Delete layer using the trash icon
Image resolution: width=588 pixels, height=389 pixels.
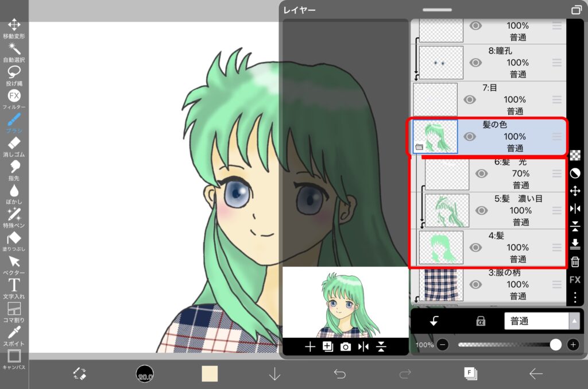pyautogui.click(x=575, y=262)
